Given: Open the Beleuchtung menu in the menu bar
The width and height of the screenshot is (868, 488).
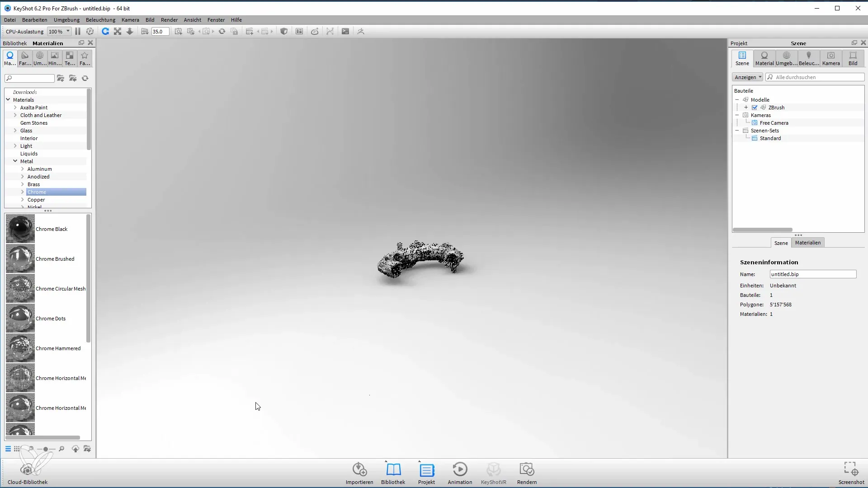Looking at the screenshot, I should pos(100,20).
